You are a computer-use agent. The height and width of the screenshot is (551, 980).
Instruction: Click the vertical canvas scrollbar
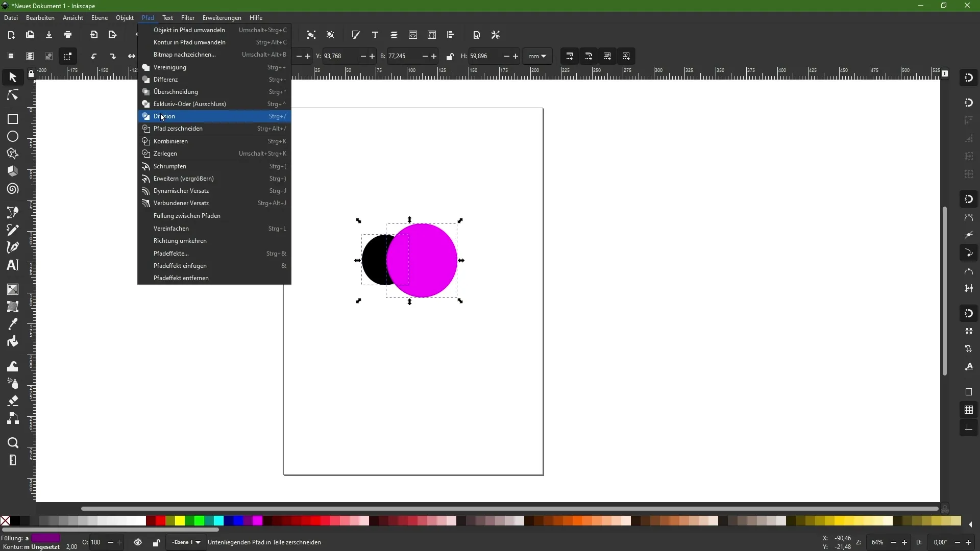945,291
